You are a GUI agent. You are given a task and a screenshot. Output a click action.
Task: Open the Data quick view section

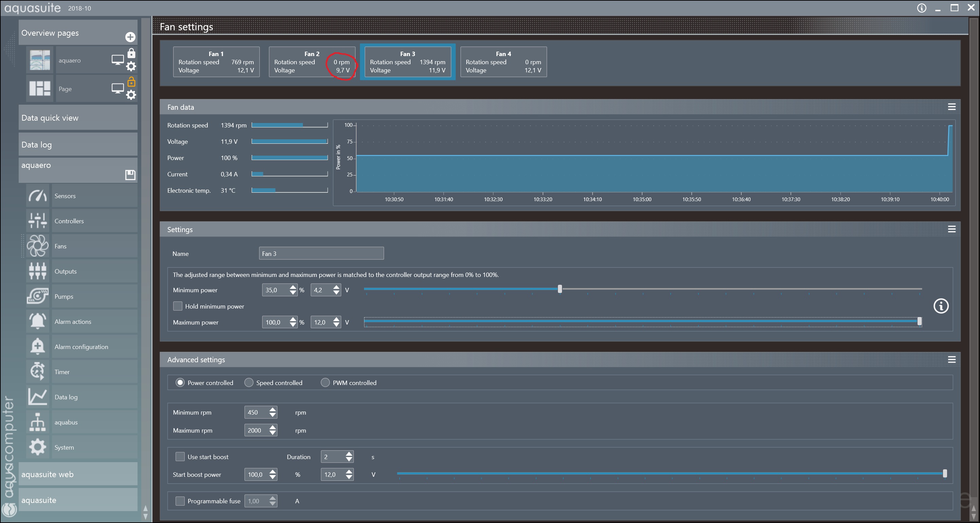(78, 118)
